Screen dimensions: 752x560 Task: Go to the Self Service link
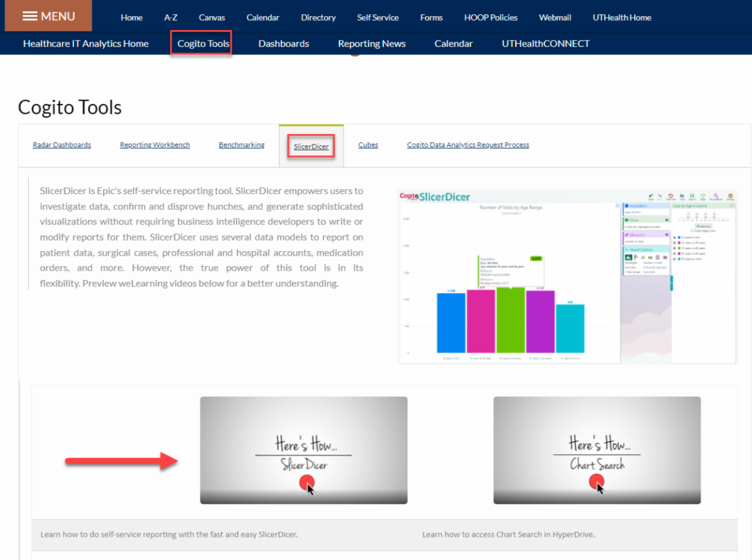click(378, 18)
